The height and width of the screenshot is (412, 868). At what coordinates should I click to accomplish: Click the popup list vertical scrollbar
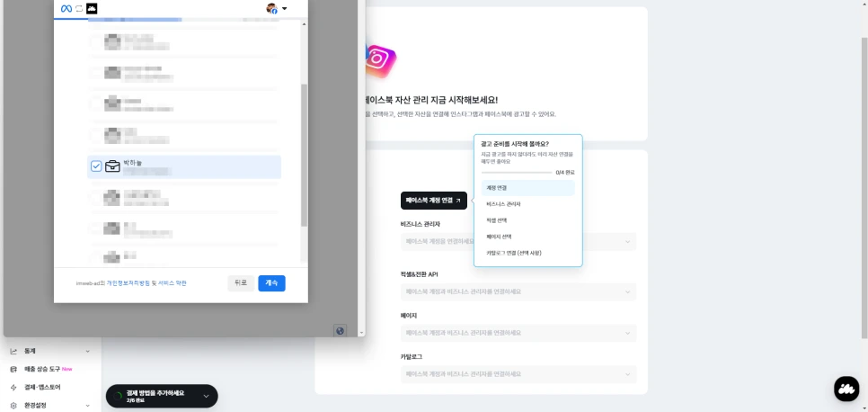click(304, 156)
